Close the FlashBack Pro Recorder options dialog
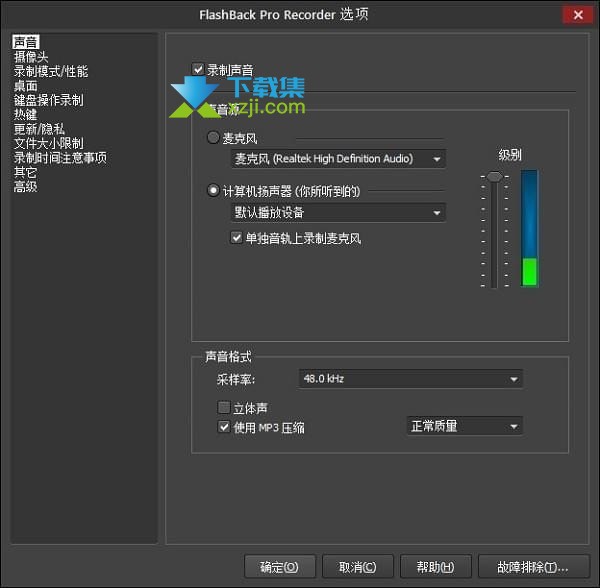600x588 pixels. tap(578, 15)
